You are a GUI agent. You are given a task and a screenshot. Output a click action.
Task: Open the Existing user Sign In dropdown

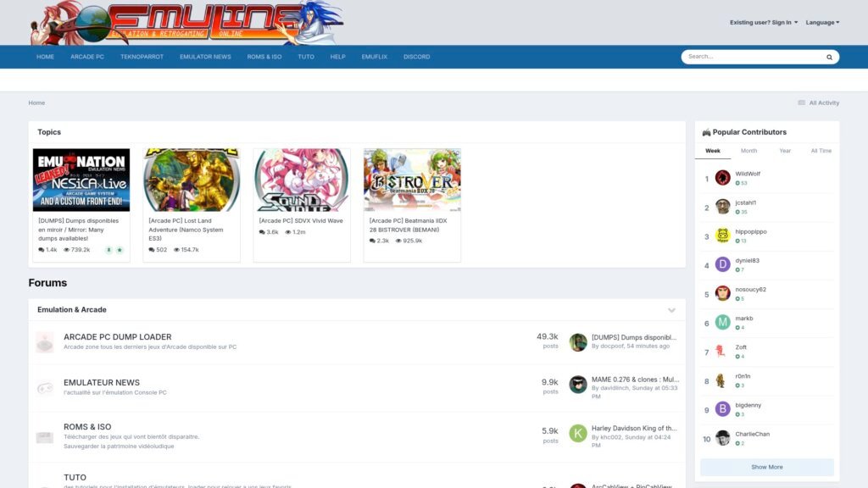764,23
